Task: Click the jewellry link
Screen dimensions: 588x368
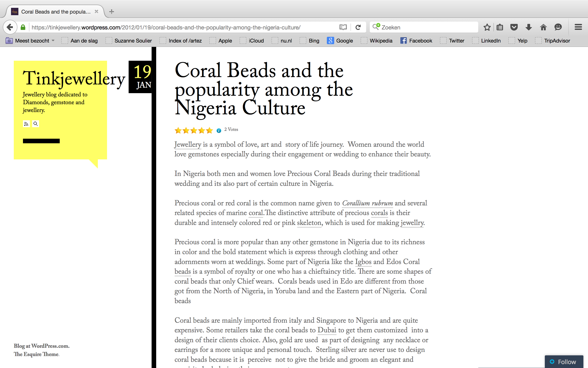Action: [x=412, y=223]
